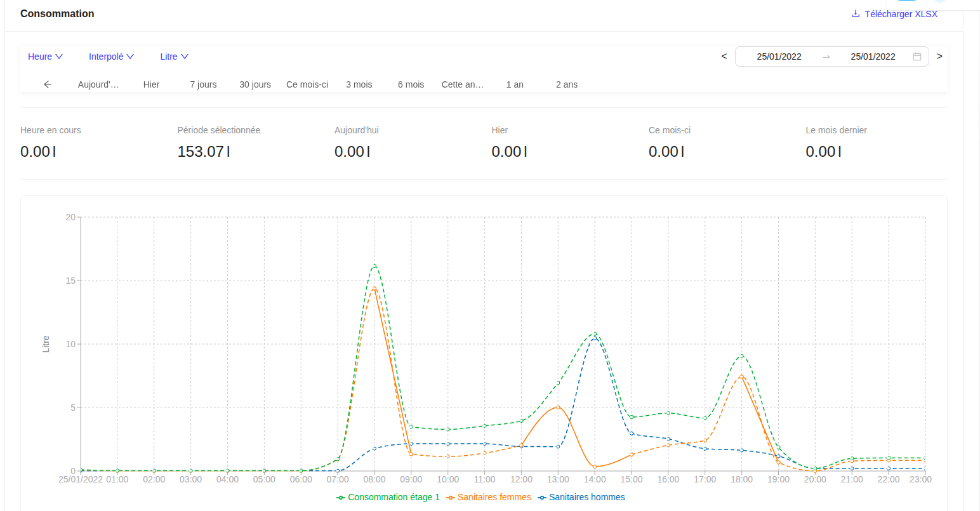Click the arrow between the two date fields
Image resolution: width=980 pixels, height=511 pixels.
(826, 56)
